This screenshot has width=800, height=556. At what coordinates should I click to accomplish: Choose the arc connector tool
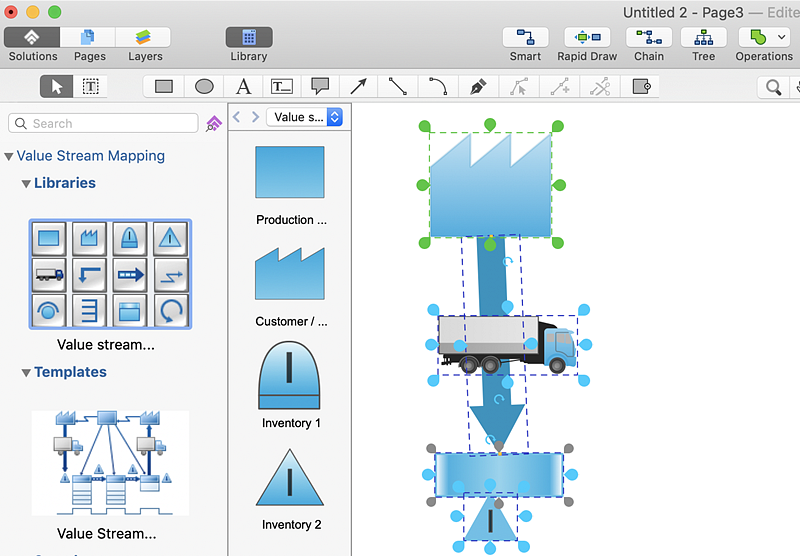[x=437, y=87]
